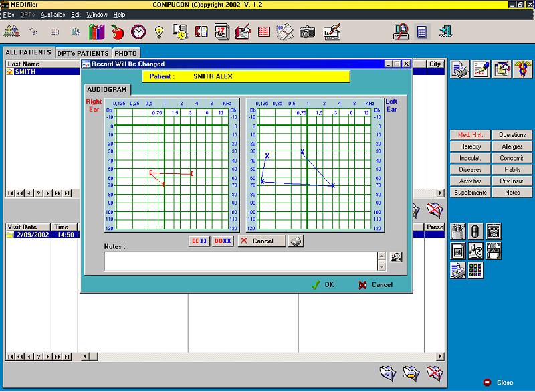Click the camera toolbar icon
Image resolution: width=535 pixels, height=392 pixels.
[x=307, y=32]
